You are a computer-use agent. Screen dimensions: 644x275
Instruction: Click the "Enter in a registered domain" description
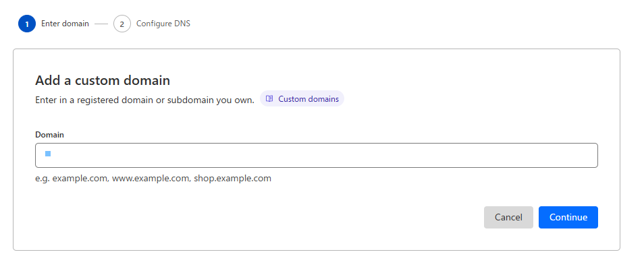coord(144,100)
